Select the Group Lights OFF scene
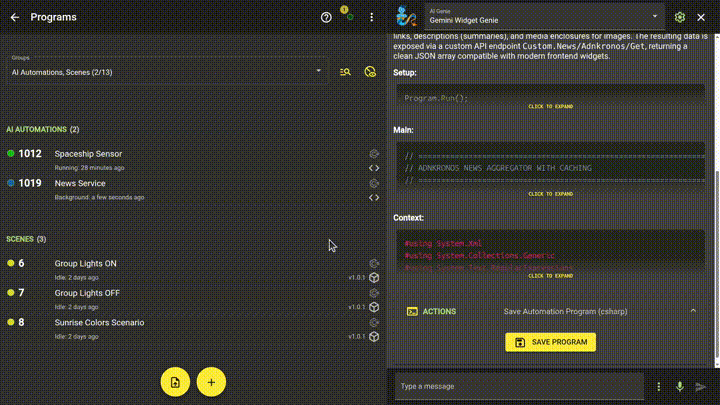 click(193, 299)
